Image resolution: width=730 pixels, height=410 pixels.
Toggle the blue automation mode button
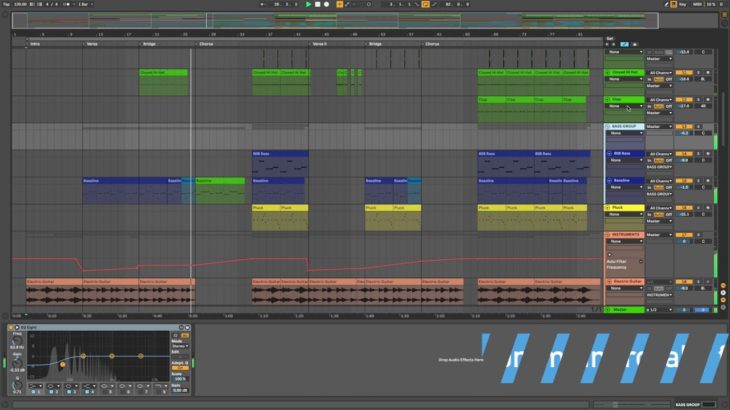pos(624,44)
